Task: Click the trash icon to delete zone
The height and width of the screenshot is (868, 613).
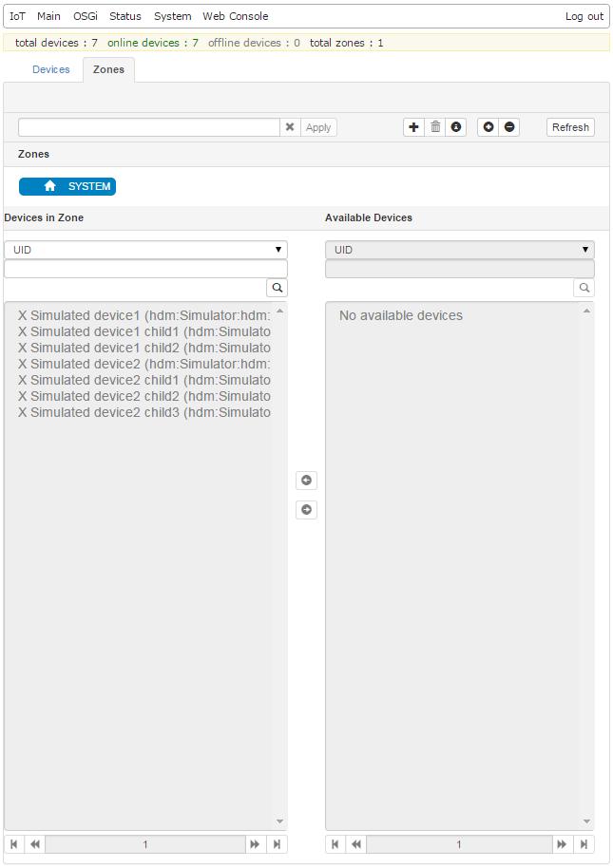Action: (435, 127)
